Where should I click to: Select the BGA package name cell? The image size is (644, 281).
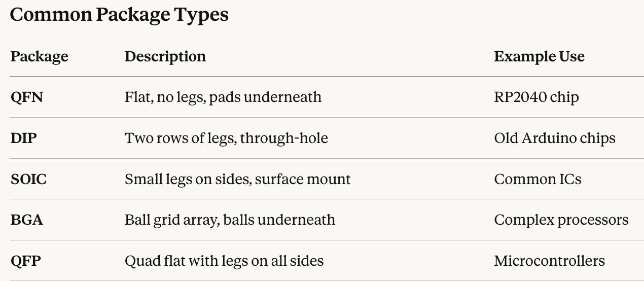(x=27, y=220)
